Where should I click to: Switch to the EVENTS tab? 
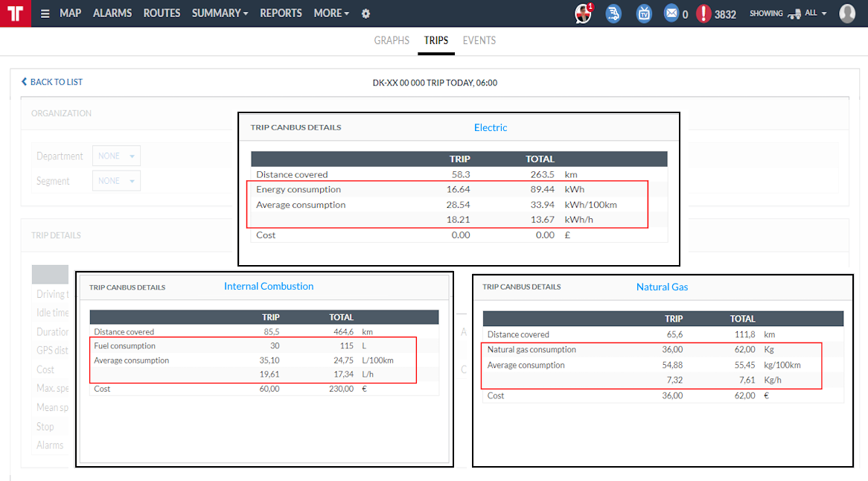(x=479, y=40)
